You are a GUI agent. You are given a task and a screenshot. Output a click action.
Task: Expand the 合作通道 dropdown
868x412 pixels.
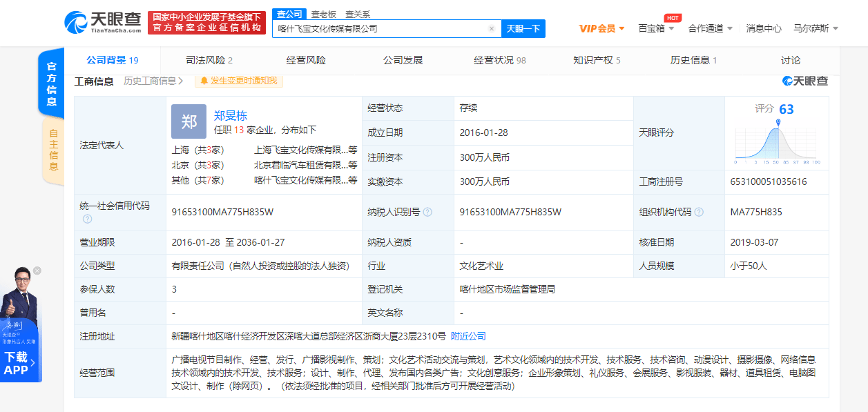point(711,28)
